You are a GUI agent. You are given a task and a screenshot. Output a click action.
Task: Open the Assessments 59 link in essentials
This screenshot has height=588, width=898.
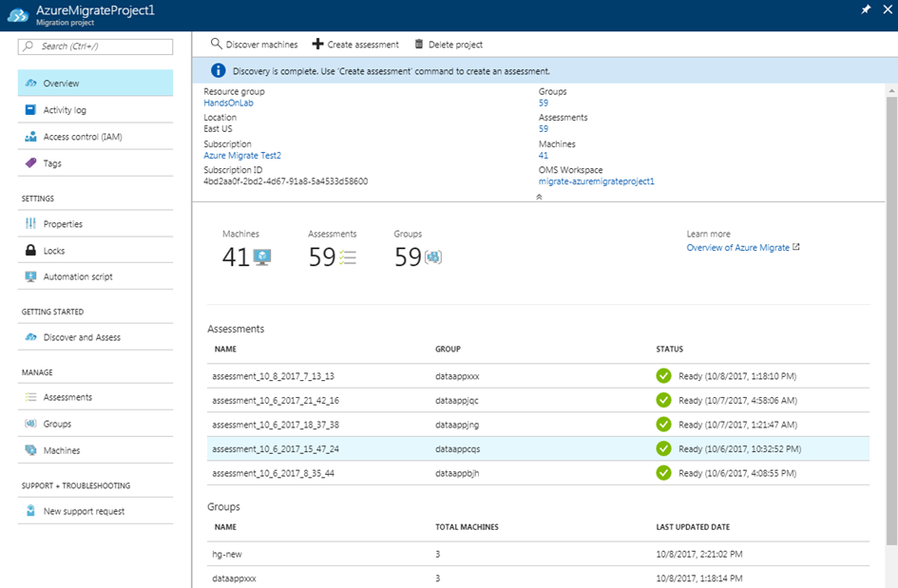[x=543, y=129]
